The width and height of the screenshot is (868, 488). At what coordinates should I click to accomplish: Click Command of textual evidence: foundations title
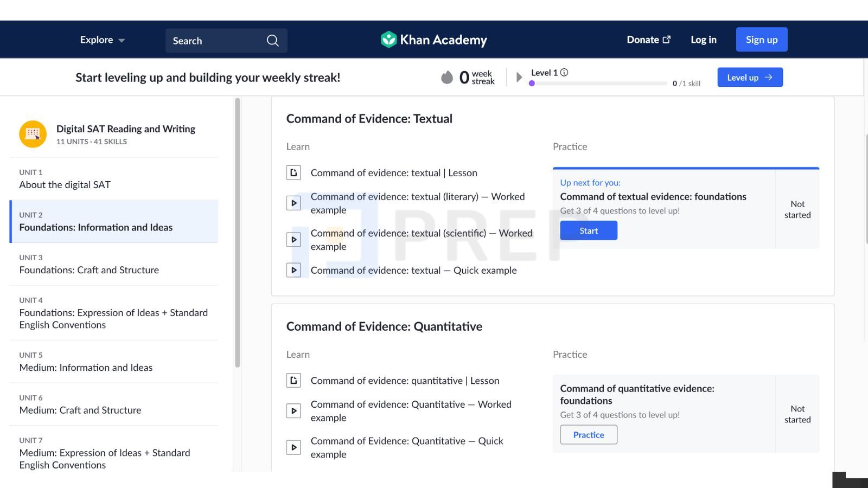(653, 197)
